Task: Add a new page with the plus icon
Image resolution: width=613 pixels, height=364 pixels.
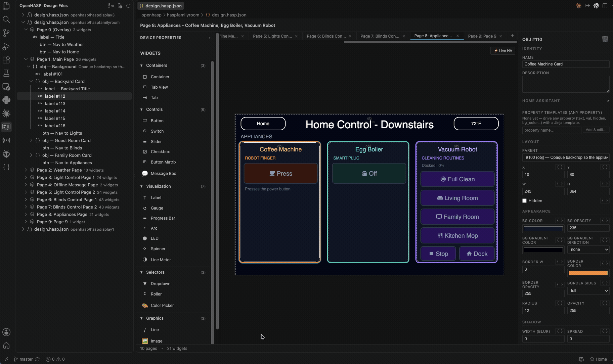Action: coord(512,36)
